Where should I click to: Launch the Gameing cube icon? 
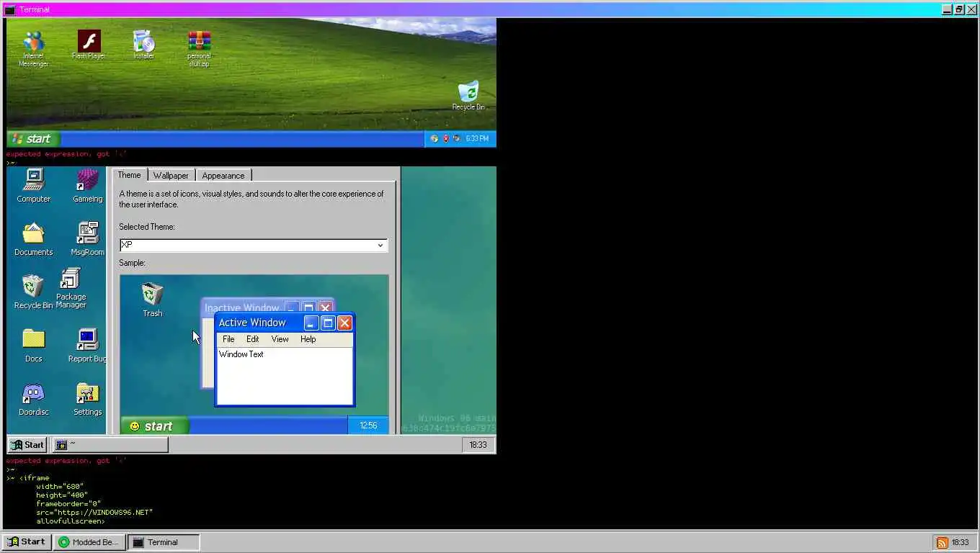88,186
